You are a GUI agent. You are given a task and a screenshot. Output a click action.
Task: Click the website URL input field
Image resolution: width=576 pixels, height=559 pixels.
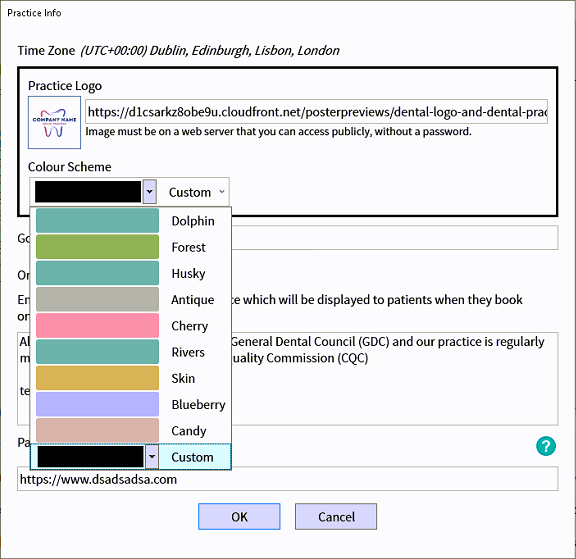(x=288, y=479)
